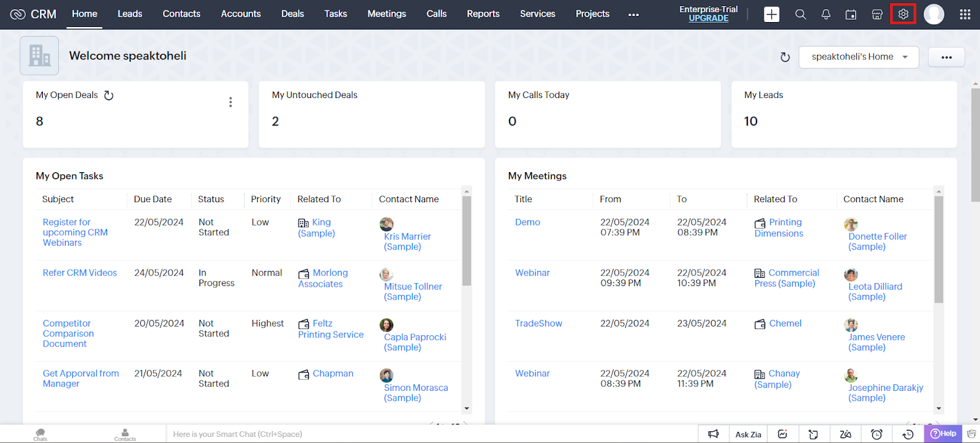Open contact Josephine Darakjy (Sample)
The image size is (980, 443).
[x=886, y=393]
